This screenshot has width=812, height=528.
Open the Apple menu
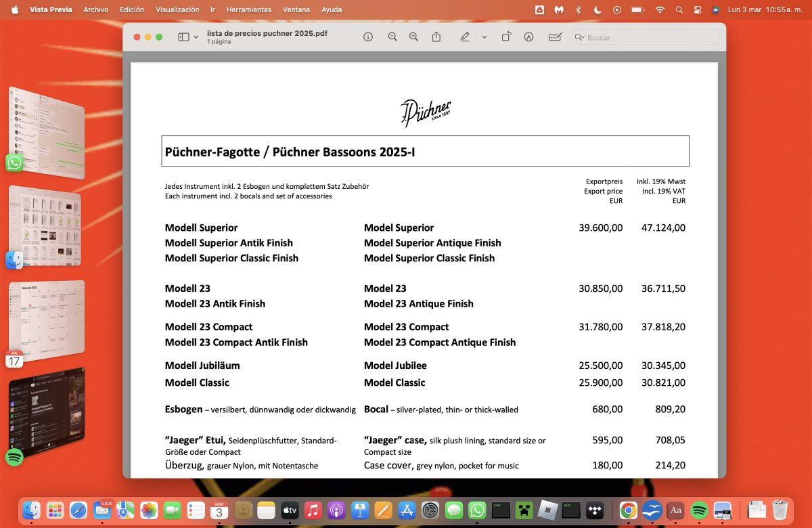click(x=15, y=9)
